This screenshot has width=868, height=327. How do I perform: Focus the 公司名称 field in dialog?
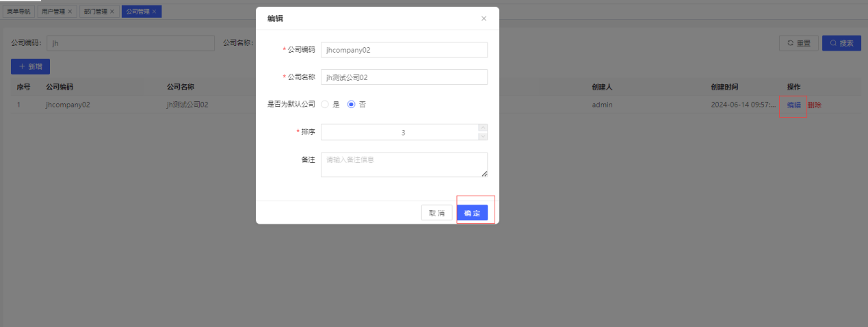[x=404, y=77]
